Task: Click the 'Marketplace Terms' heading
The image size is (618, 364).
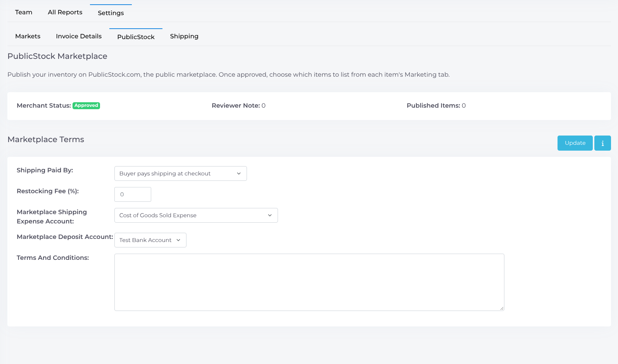Action: tap(46, 139)
